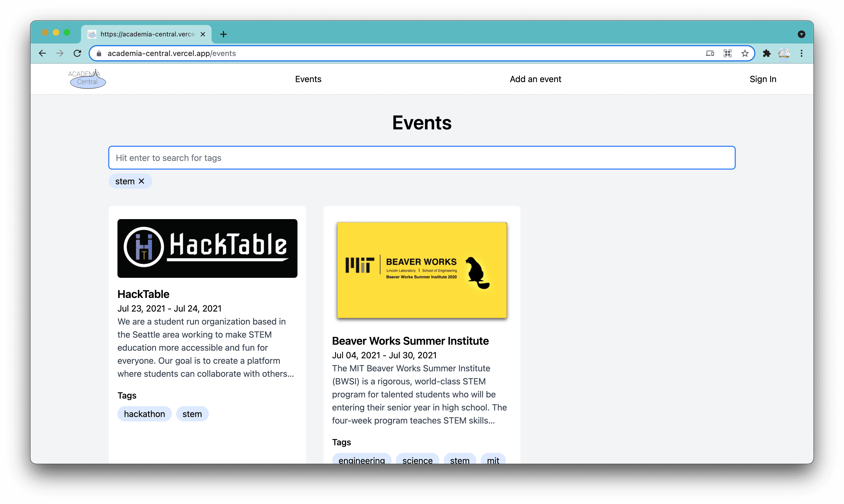The width and height of the screenshot is (844, 504).
Task: Go back using the browser back arrow
Action: coord(42,53)
